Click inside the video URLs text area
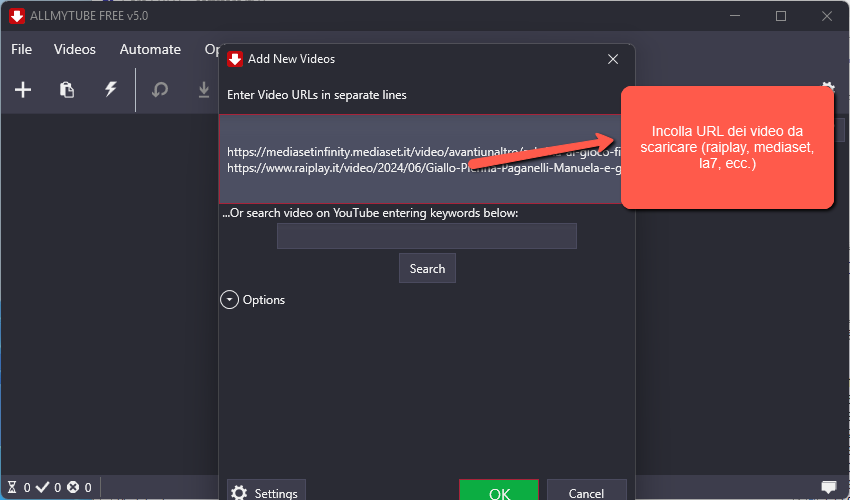Screen dimensions: 850x500 [x=420, y=159]
